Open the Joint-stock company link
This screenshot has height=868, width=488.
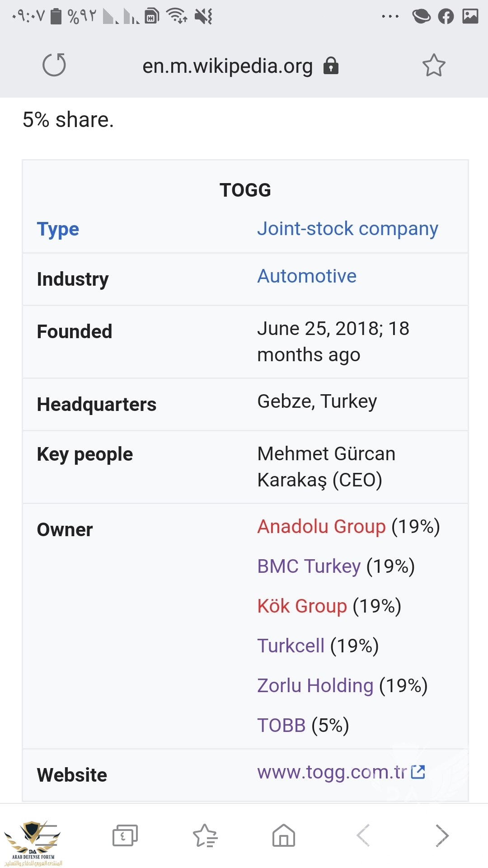coord(347,228)
